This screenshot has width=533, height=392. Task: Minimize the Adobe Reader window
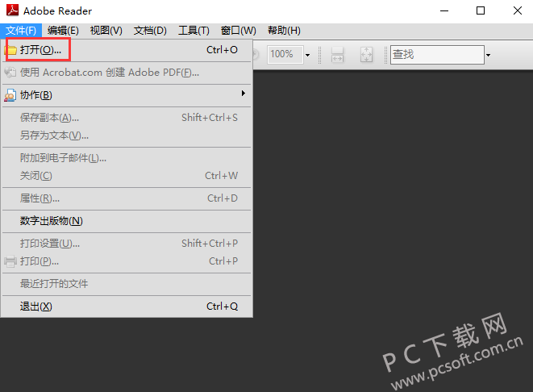[444, 10]
